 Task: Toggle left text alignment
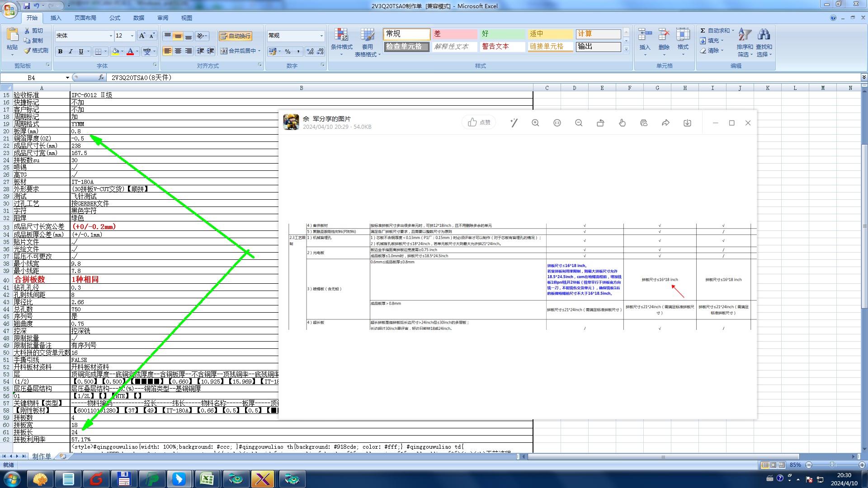(168, 51)
